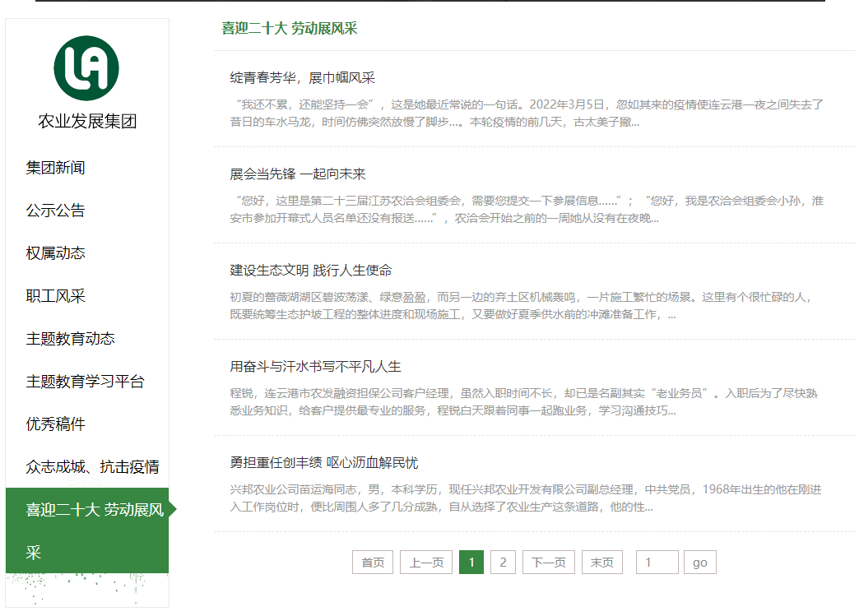The width and height of the screenshot is (859, 616).
Task: Go to page 2 in pagination
Action: pyautogui.click(x=503, y=563)
